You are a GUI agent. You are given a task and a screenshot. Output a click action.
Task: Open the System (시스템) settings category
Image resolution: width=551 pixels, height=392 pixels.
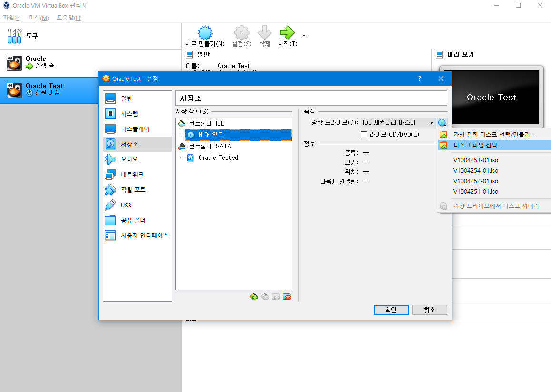pos(138,114)
